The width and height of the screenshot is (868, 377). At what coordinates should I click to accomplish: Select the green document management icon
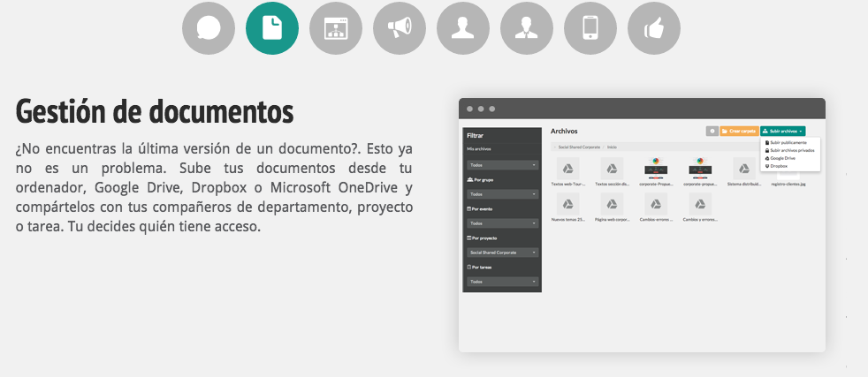[272, 28]
